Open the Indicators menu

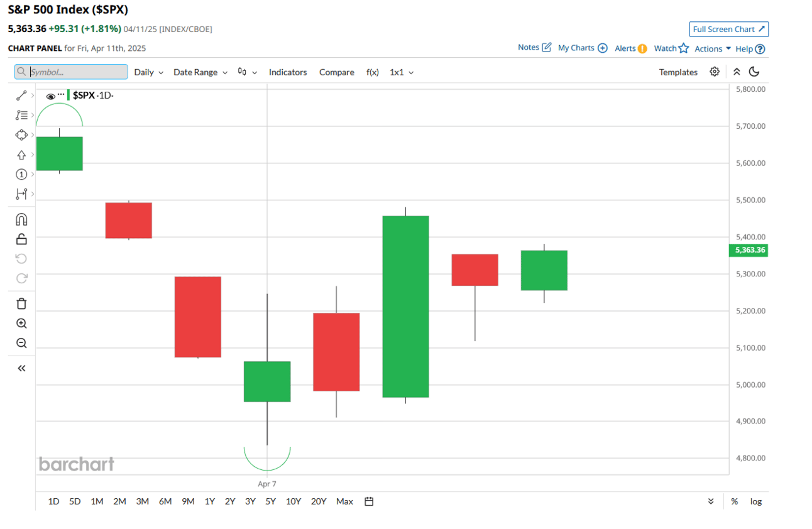(x=288, y=72)
